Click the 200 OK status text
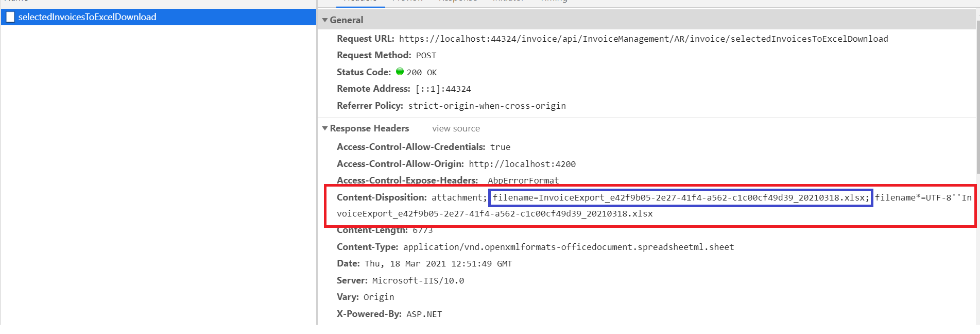This screenshot has width=980, height=334. coord(421,73)
